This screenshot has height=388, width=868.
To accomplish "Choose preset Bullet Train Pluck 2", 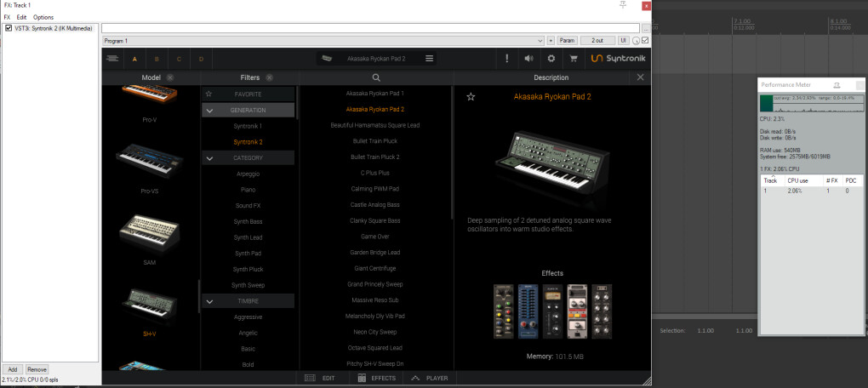I will point(375,157).
